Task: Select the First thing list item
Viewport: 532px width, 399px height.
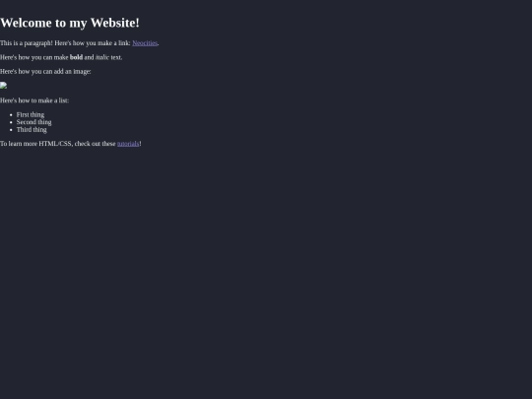Action: click(31, 114)
